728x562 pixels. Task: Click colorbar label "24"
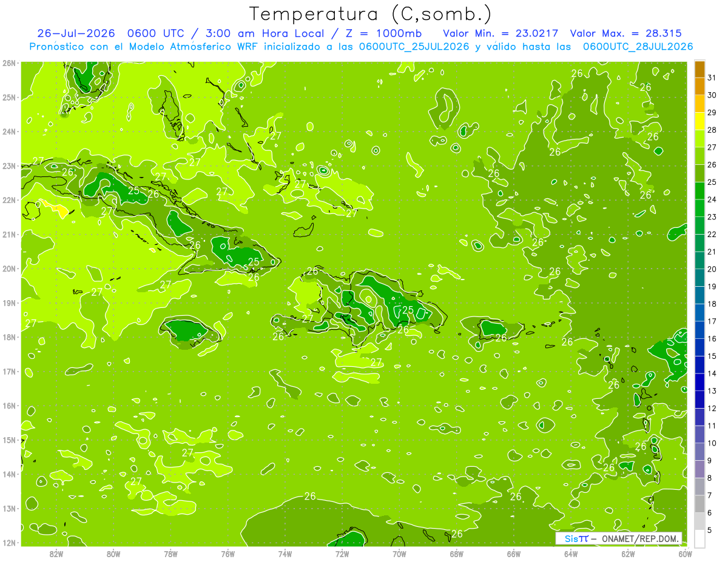click(712, 199)
